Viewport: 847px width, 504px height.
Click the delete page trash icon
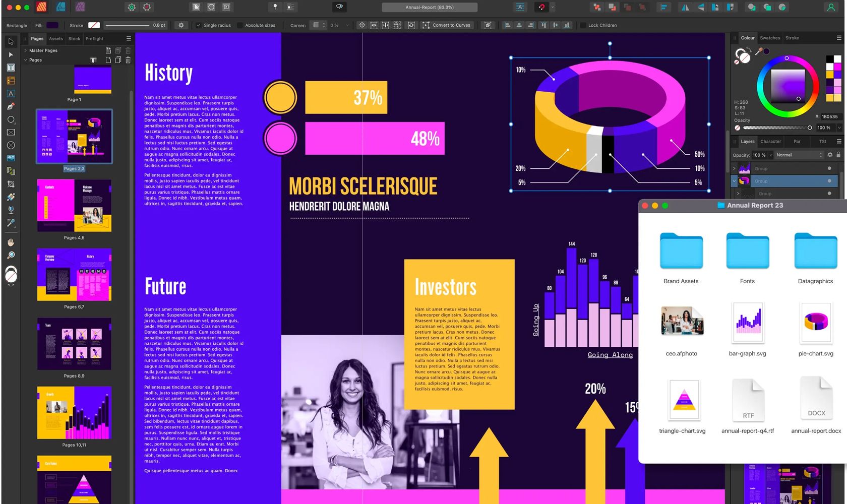click(128, 60)
